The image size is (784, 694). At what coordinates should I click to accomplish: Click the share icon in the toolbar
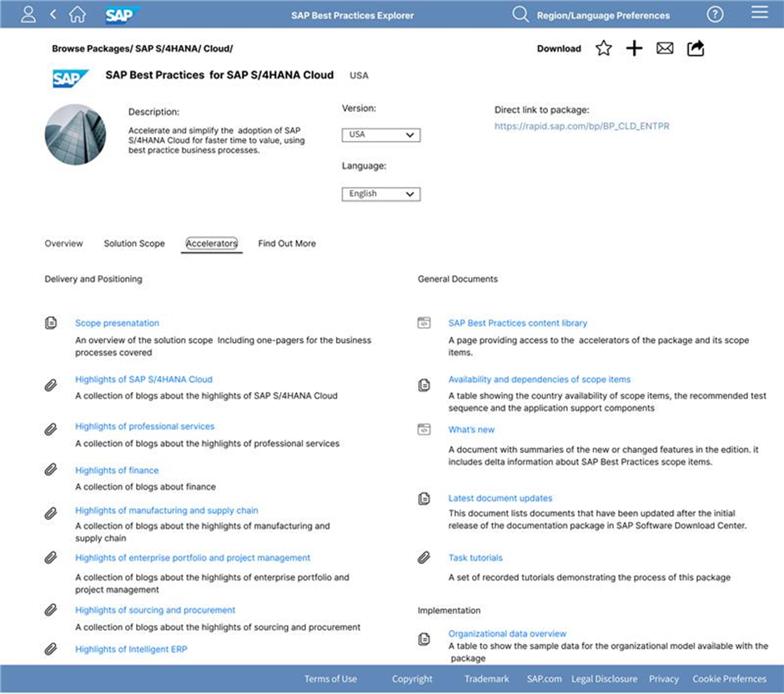[695, 48]
